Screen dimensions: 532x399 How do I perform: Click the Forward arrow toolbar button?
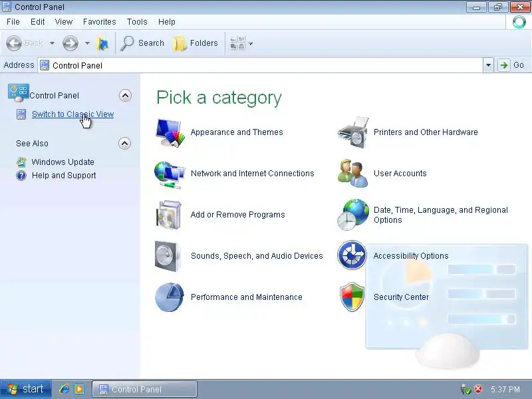click(x=70, y=43)
